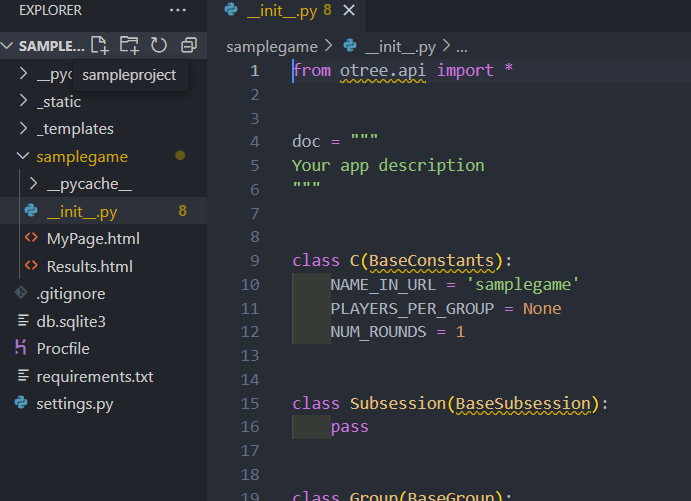The height and width of the screenshot is (501, 691).
Task: Click the Heroku icon beside Procfile
Action: (x=21, y=349)
